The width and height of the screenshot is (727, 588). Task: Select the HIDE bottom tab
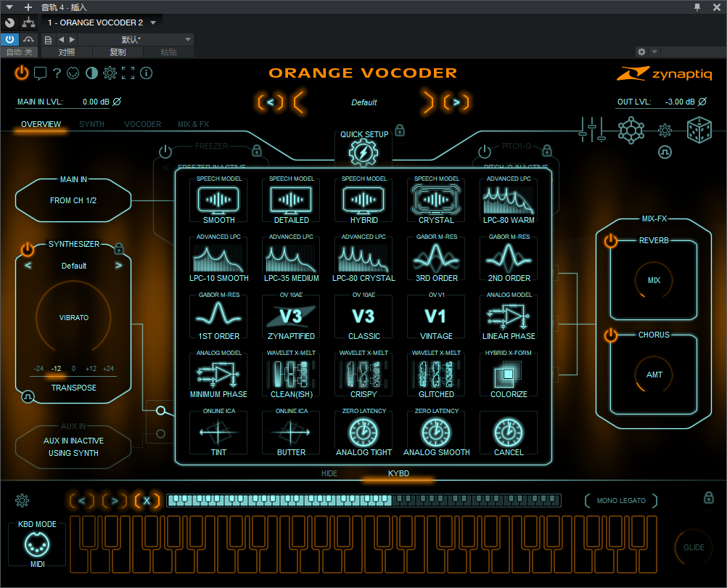tap(329, 473)
